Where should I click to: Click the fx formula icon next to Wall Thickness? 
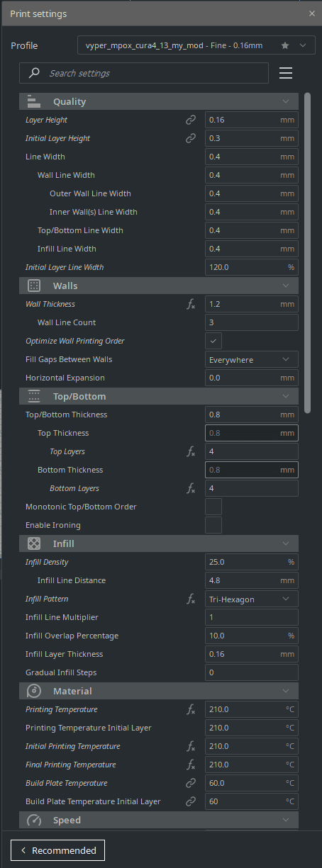tap(190, 304)
